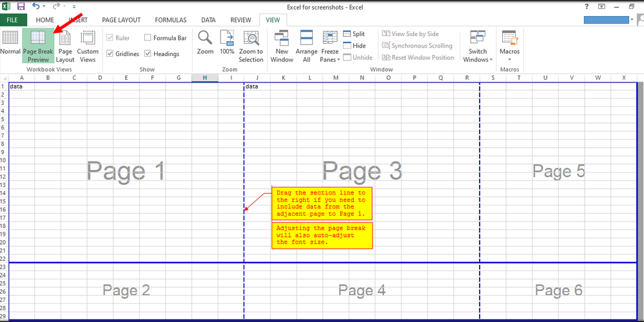Open the FILE tab
Screen dimensions: 644x322
click(12, 20)
